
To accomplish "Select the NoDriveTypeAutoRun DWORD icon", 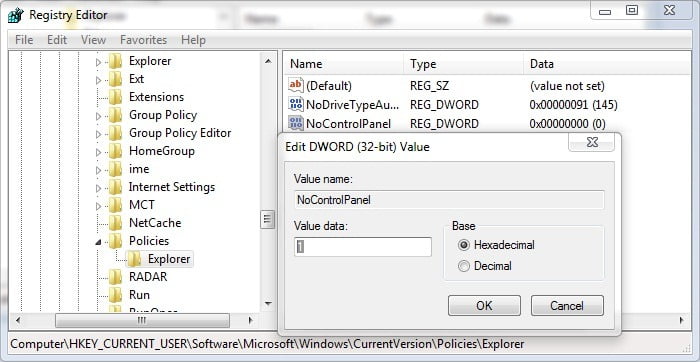I will (x=296, y=104).
